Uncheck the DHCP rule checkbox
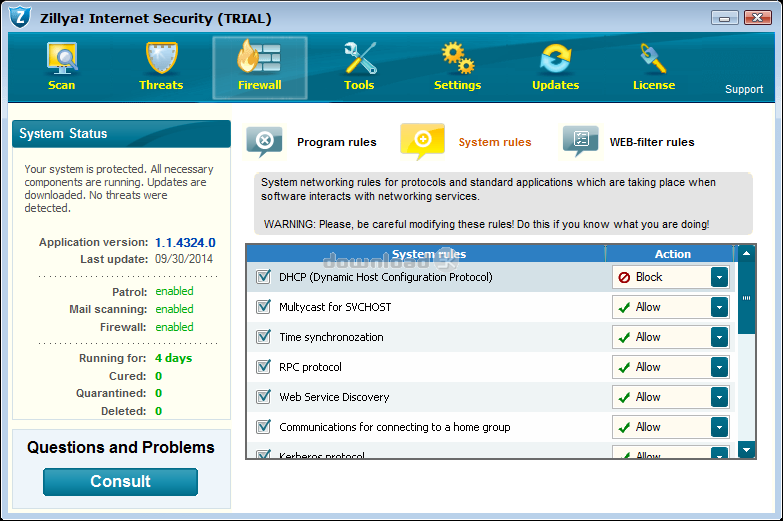The image size is (783, 521). tap(263, 277)
